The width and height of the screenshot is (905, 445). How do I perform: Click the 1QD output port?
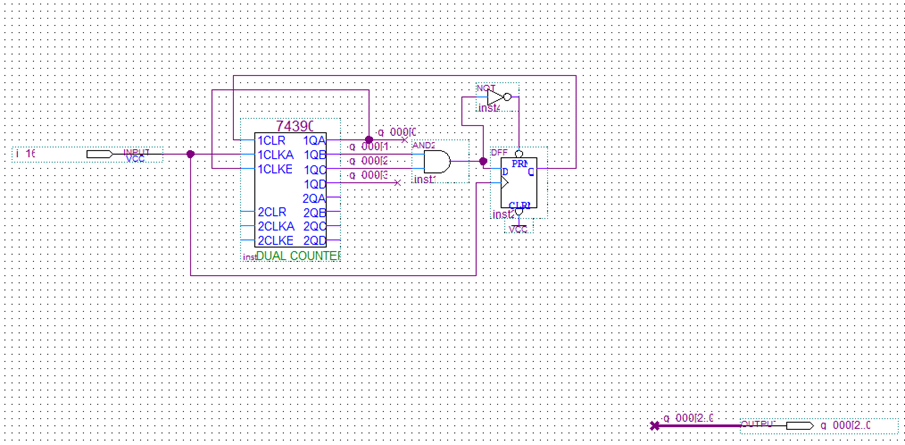(x=315, y=184)
